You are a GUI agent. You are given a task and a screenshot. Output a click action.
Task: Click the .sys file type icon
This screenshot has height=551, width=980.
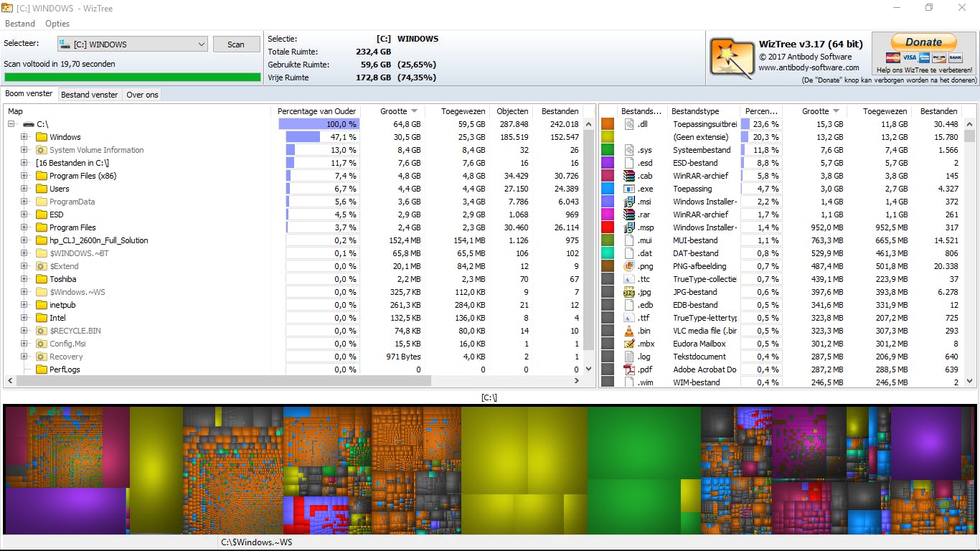[x=629, y=150]
